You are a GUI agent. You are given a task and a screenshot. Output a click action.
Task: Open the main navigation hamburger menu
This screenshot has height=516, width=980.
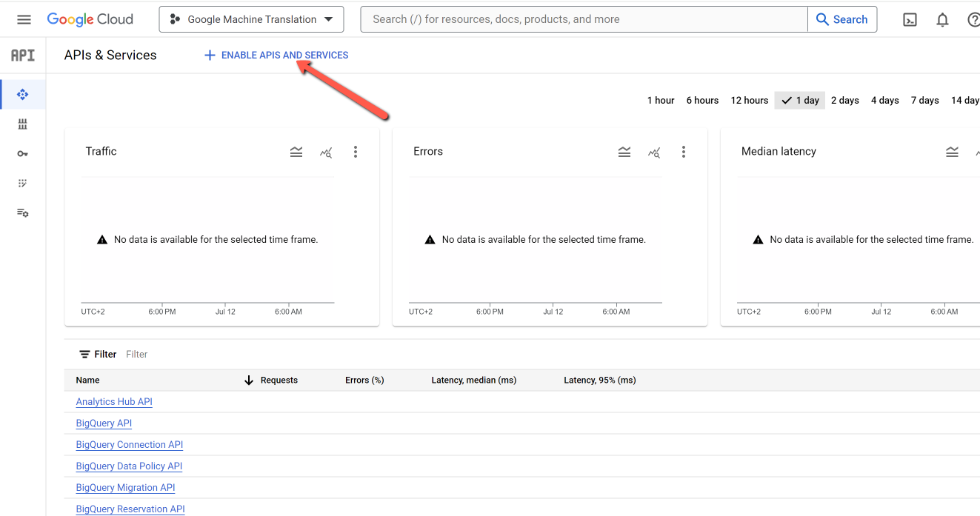(24, 19)
